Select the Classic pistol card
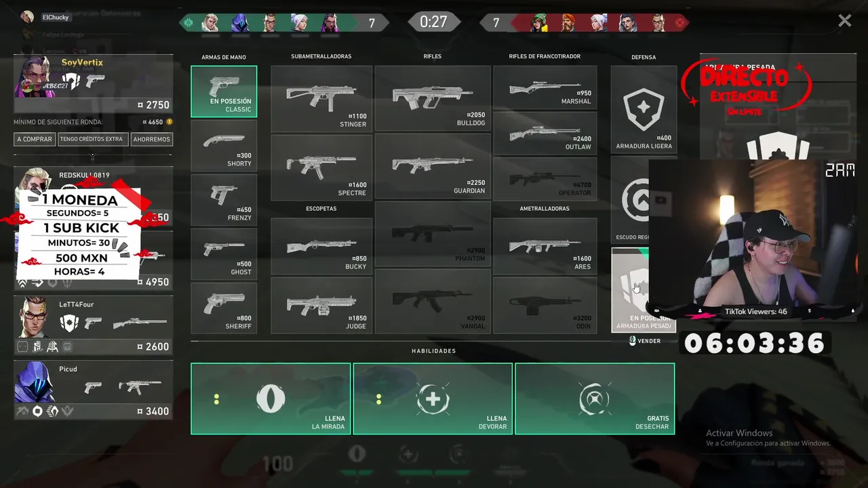This screenshot has height=488, width=868. pyautogui.click(x=224, y=91)
